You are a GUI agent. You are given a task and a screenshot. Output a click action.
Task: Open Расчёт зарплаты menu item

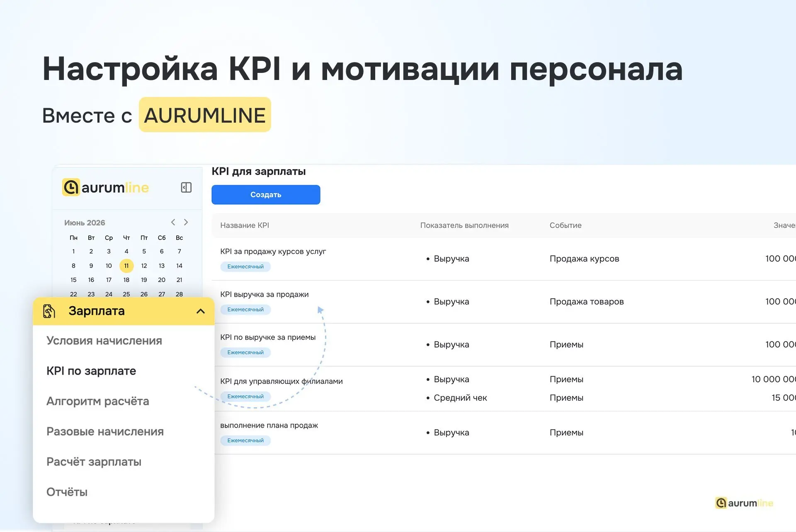pos(94,462)
